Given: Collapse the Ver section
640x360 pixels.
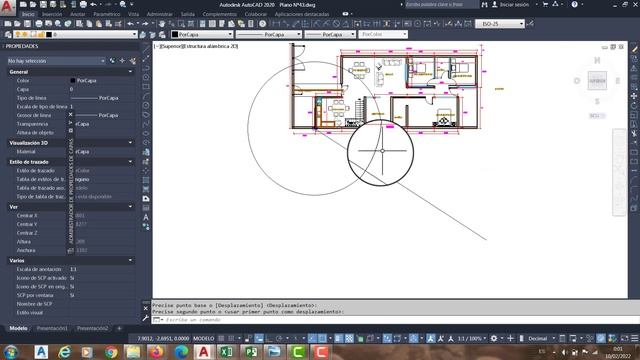Looking at the screenshot, I should [130, 207].
